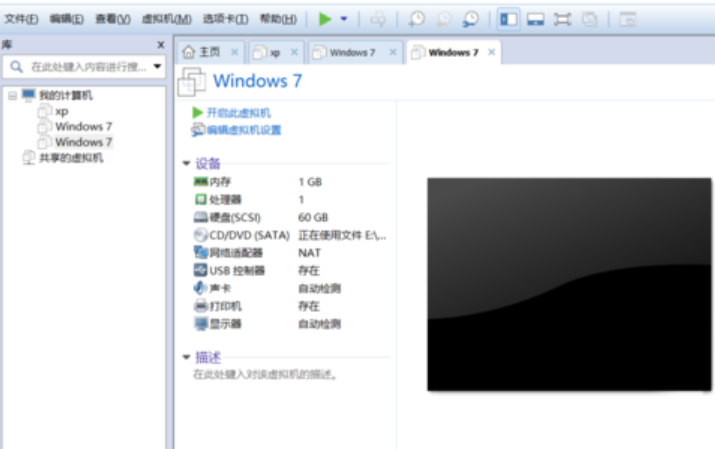This screenshot has height=449, width=715.
Task: Open the power options dropdown arrow
Action: click(x=344, y=19)
